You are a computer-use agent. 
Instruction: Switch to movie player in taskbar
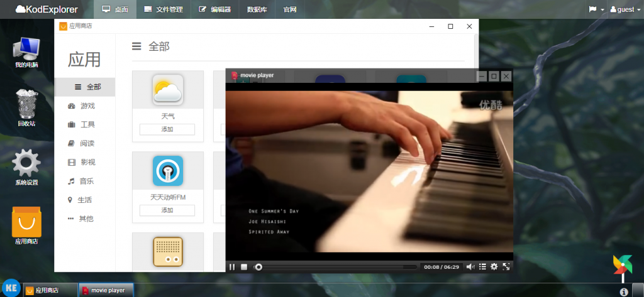point(106,290)
